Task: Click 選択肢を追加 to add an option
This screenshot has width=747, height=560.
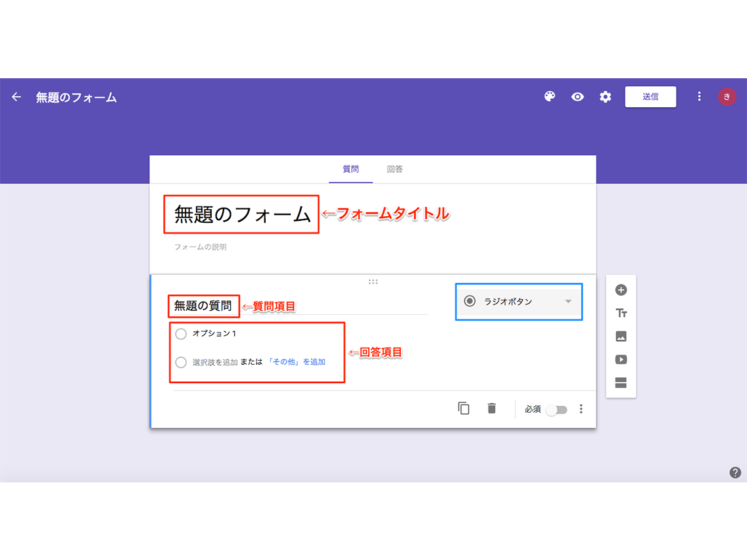Action: coord(215,362)
